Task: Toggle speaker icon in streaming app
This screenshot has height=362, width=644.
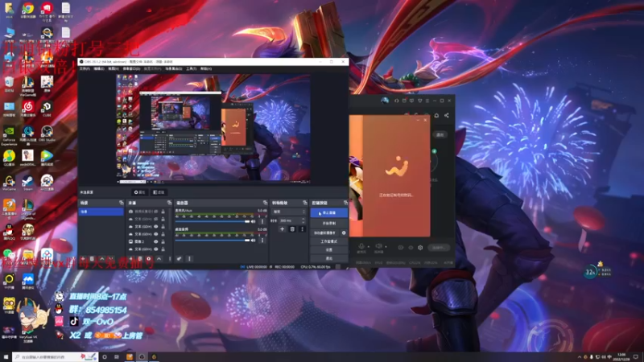Action: coord(378,246)
